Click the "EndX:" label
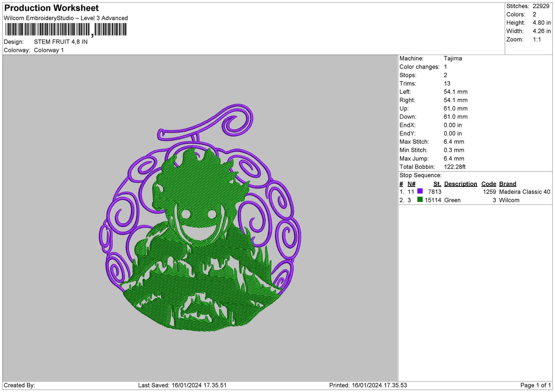Image resolution: width=555 pixels, height=392 pixels. (408, 125)
